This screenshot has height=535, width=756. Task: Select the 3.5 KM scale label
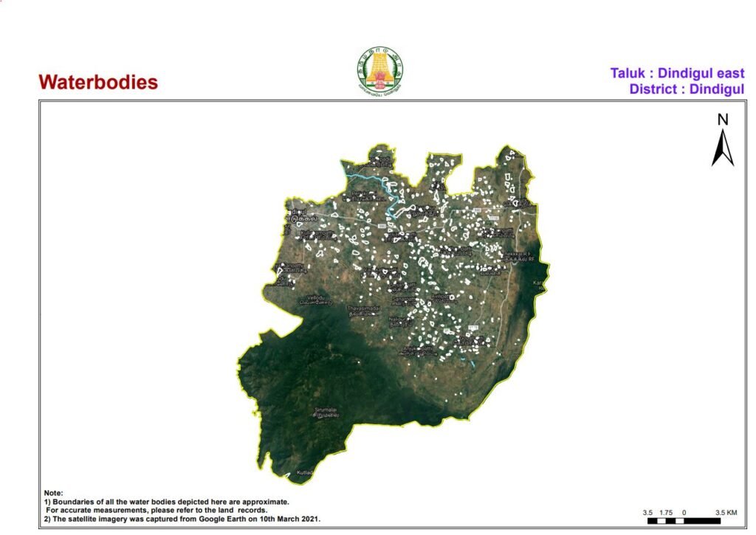pos(726,512)
